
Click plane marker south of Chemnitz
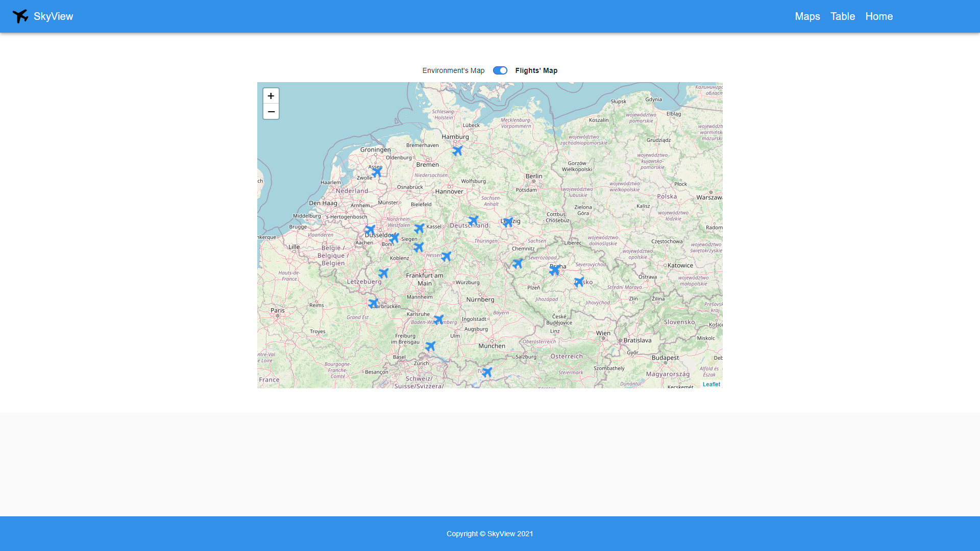click(x=518, y=263)
